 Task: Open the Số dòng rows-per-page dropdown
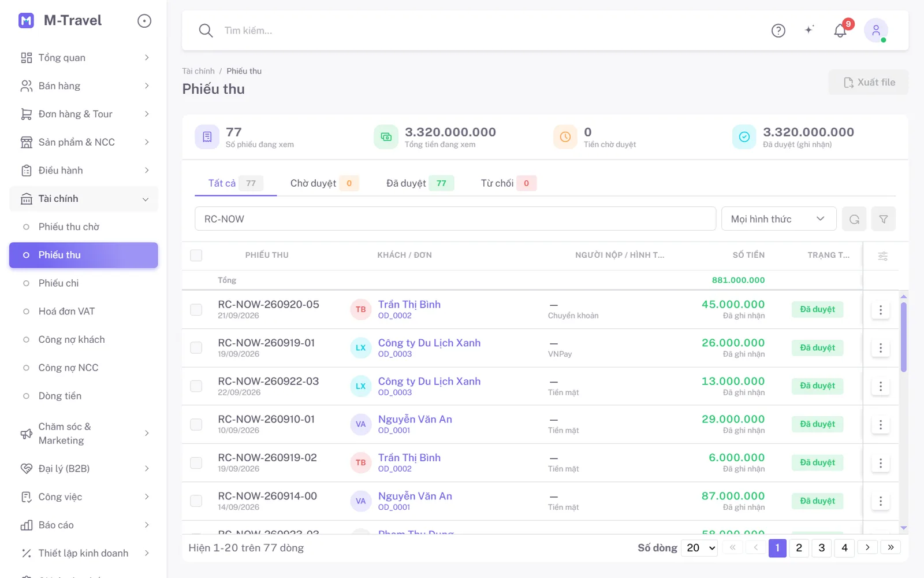[699, 548]
